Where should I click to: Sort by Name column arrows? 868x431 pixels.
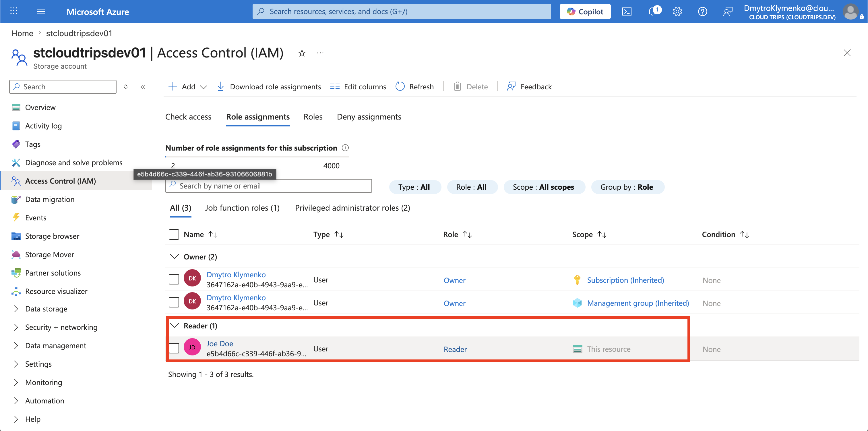coord(213,234)
